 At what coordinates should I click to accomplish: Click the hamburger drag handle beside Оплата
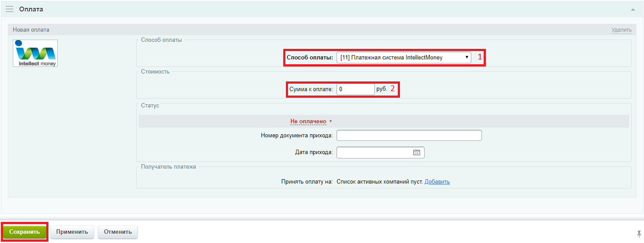(9, 9)
